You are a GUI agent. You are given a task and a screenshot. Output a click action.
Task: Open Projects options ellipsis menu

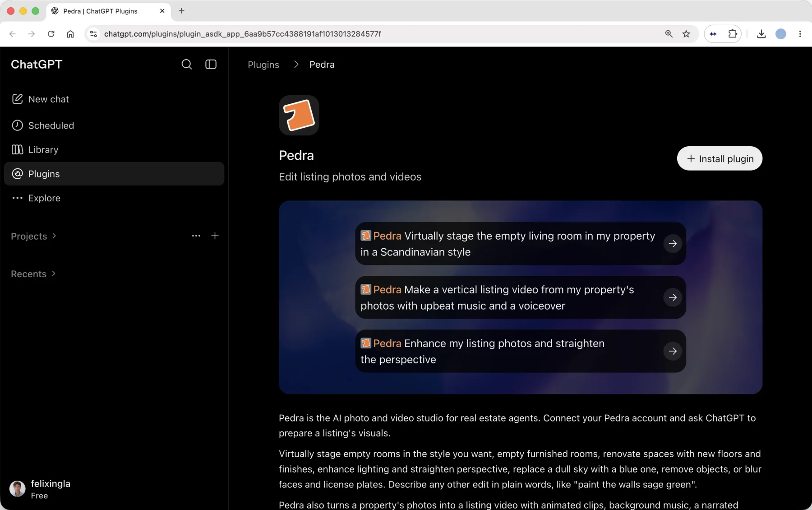(196, 236)
